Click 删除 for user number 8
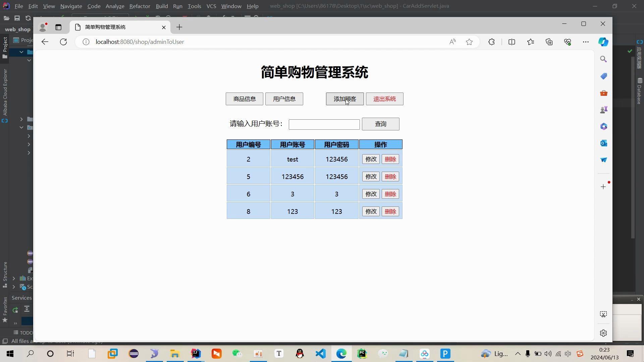 390,212
